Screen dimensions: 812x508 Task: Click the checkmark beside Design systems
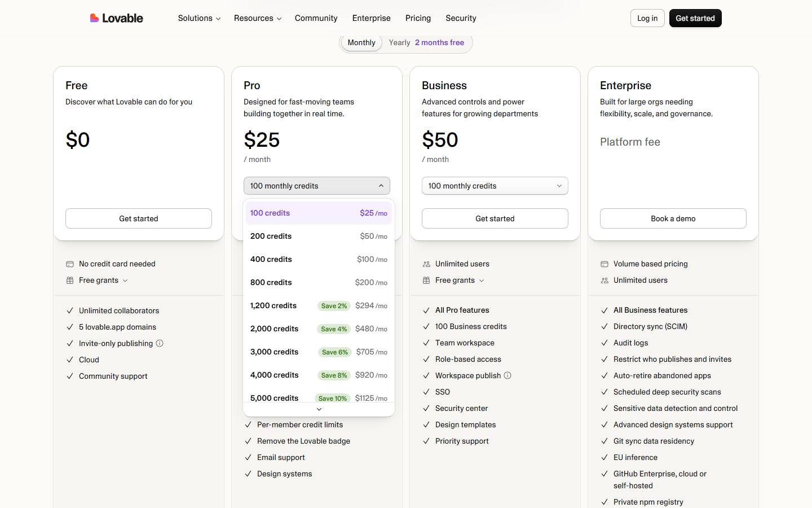[x=248, y=474]
